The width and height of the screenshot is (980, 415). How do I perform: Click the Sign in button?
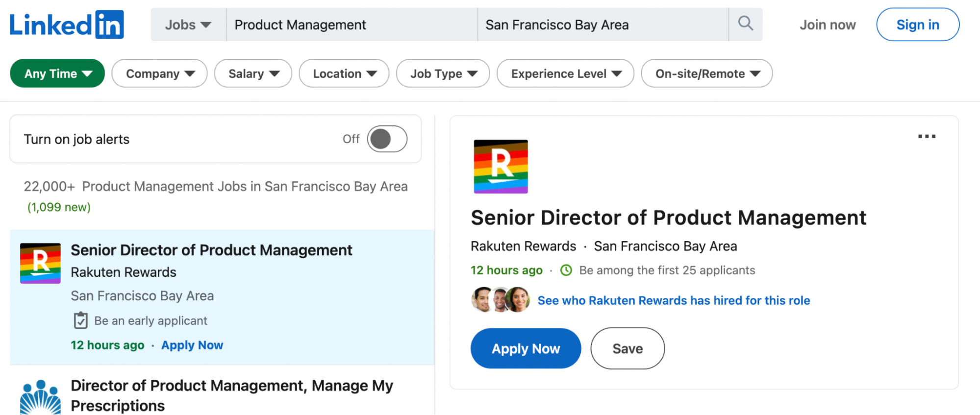(918, 24)
